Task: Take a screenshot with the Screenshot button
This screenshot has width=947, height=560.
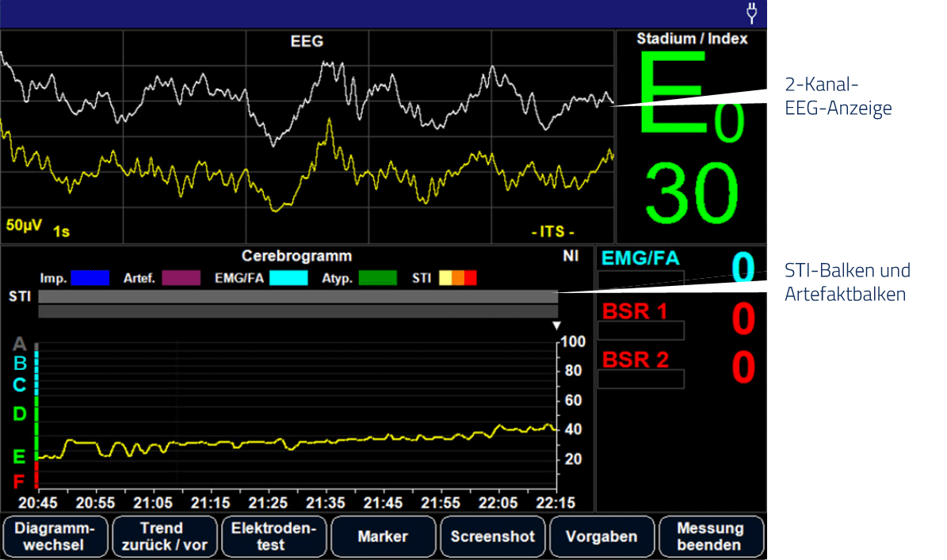Action: tap(492, 536)
